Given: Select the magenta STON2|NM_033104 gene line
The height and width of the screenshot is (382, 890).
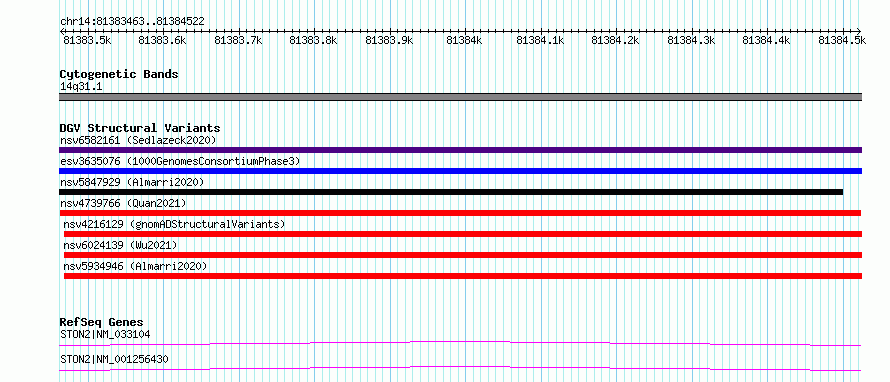Looking at the screenshot, I should click(460, 343).
